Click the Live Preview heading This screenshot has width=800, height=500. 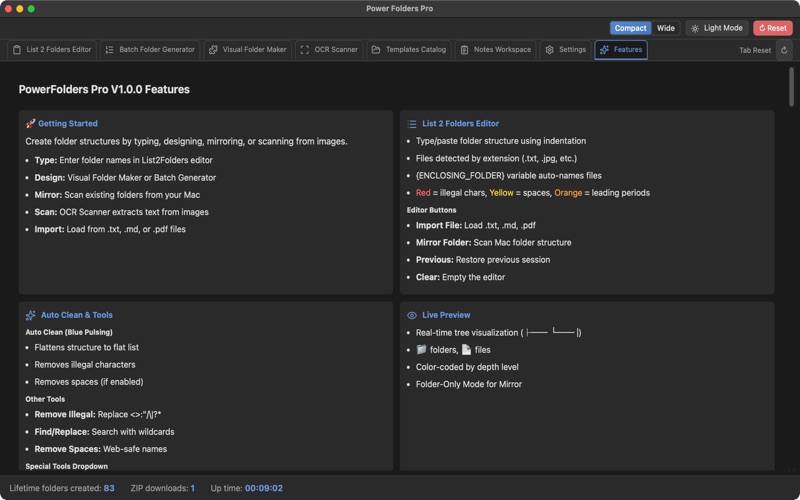point(446,315)
